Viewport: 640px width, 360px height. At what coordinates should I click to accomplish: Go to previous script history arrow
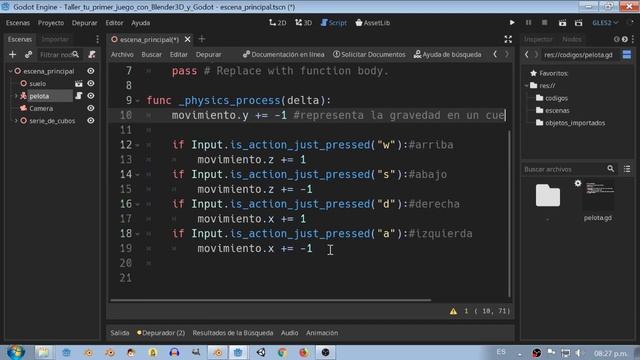point(495,54)
